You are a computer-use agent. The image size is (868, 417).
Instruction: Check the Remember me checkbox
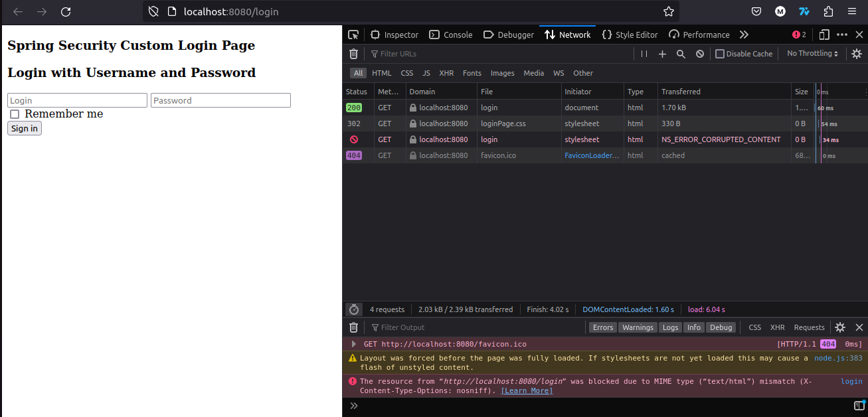(15, 114)
